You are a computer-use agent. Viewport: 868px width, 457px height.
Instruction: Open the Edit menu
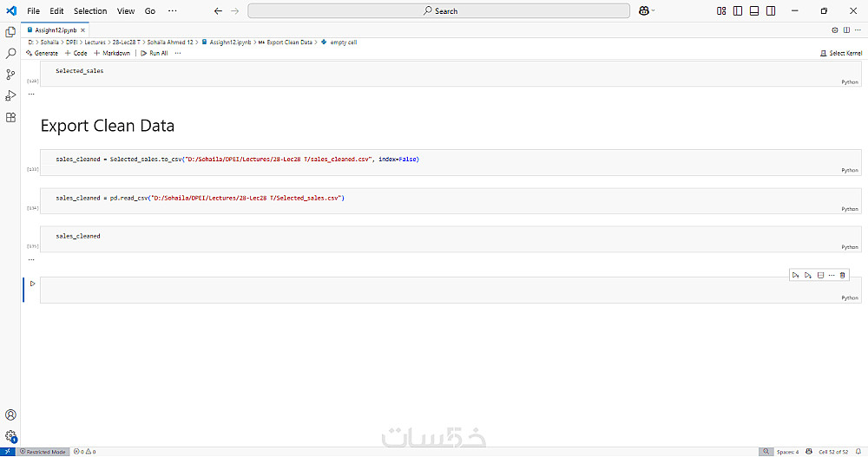coord(56,10)
